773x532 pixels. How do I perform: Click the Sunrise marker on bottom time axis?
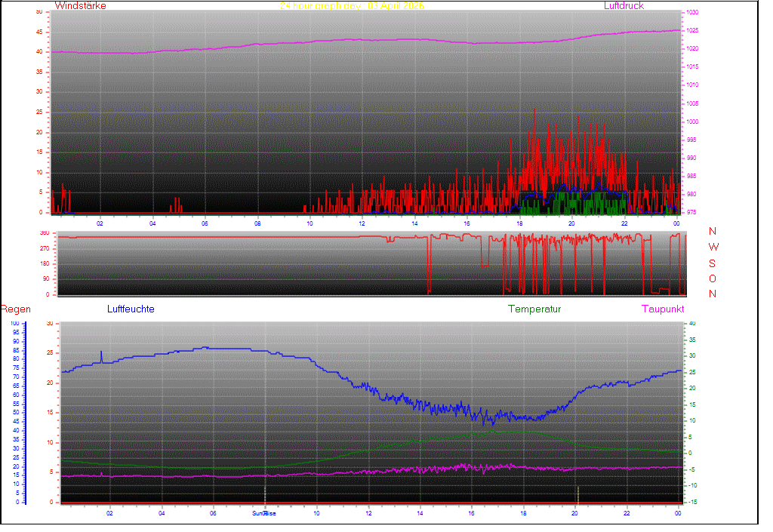(x=264, y=513)
